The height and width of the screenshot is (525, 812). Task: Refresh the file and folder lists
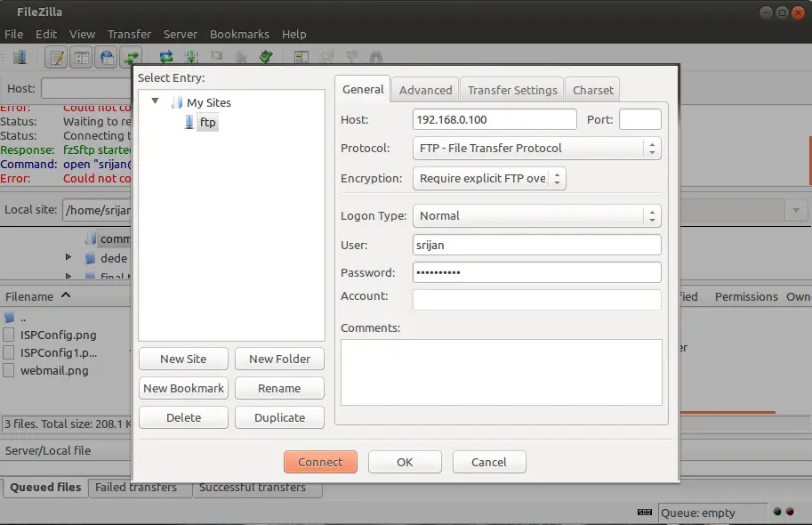[x=166, y=56]
